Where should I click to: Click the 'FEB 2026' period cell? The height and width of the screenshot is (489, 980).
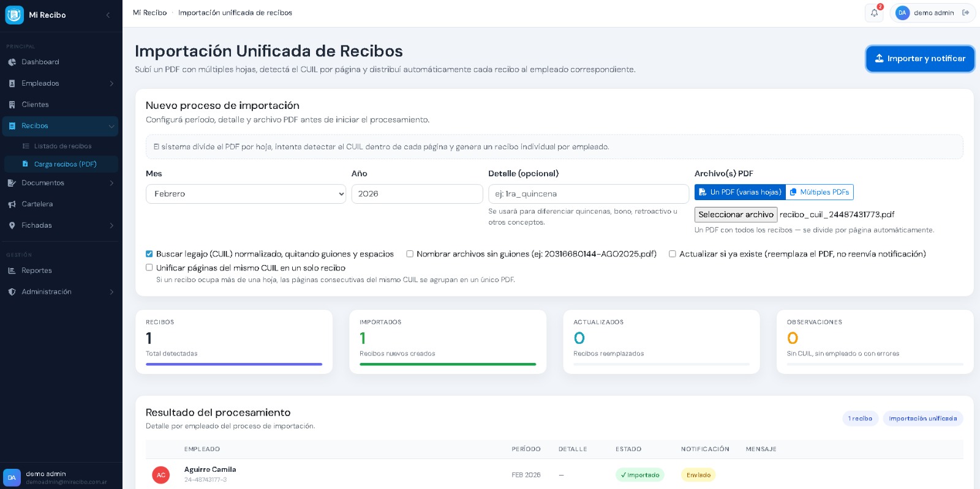(x=526, y=475)
